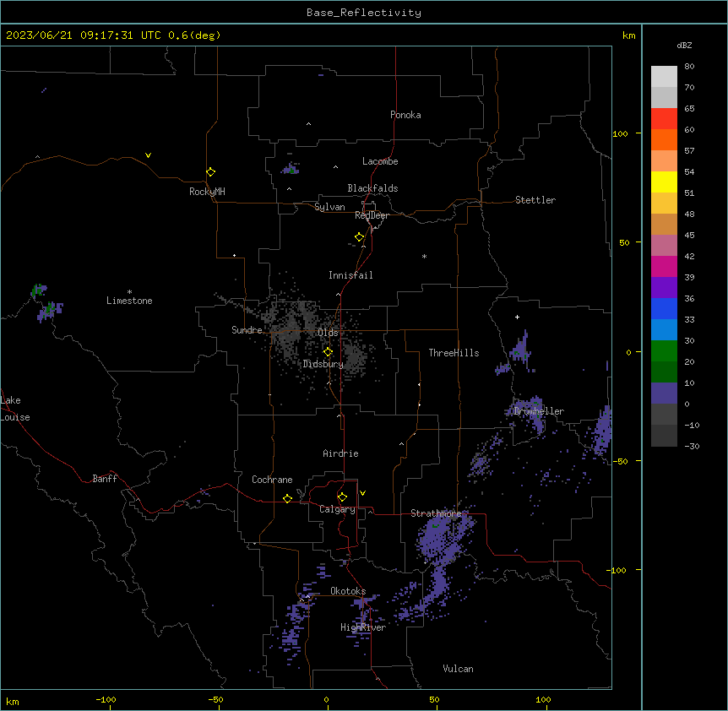This screenshot has height=711, width=728.
Task: Click the Strathmore label
Action: 436,513
